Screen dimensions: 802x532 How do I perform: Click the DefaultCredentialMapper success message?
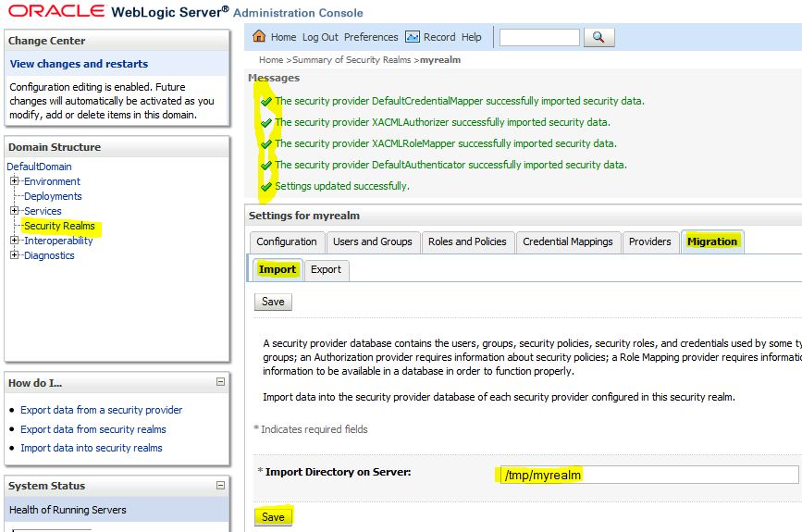[460, 101]
